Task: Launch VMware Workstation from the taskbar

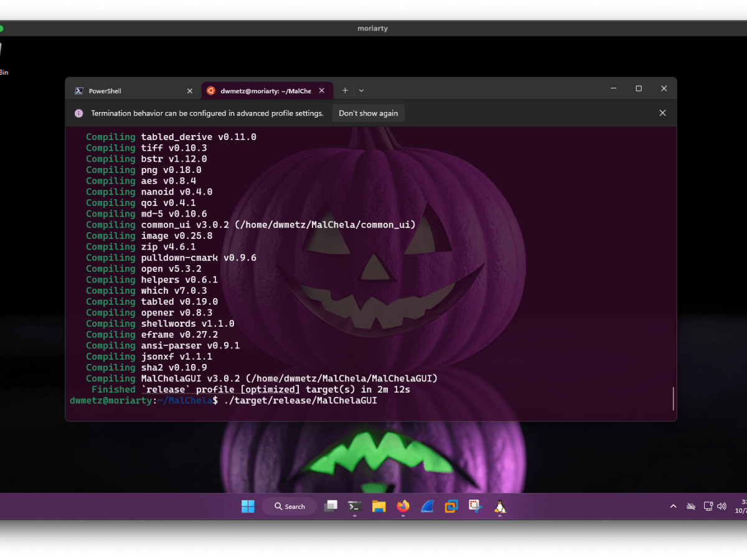Action: 451,506
